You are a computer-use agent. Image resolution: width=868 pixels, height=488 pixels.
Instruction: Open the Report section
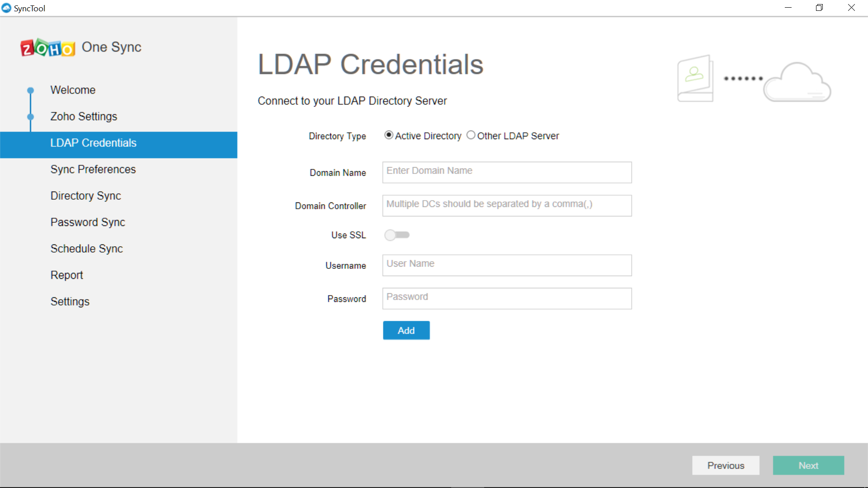[66, 275]
